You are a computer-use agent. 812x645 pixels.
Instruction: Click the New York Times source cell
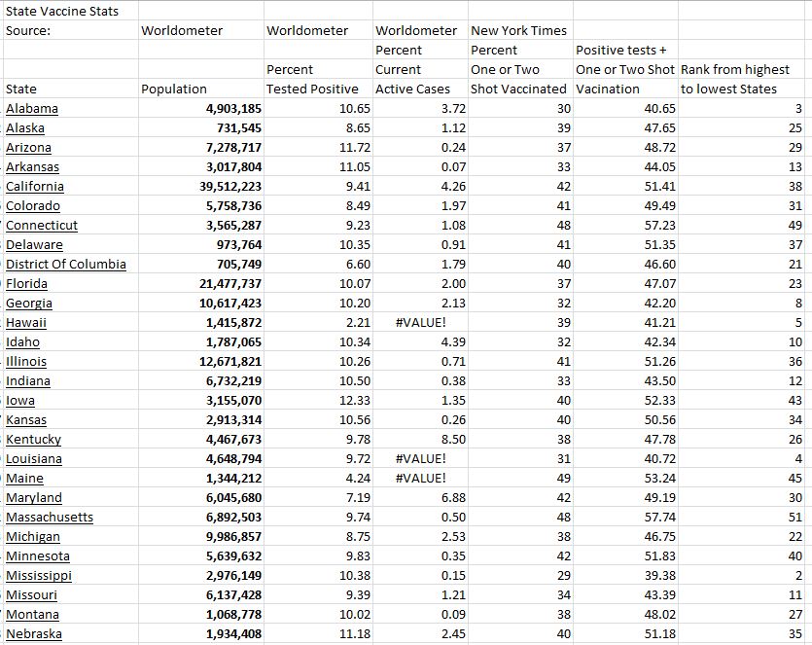tap(518, 31)
